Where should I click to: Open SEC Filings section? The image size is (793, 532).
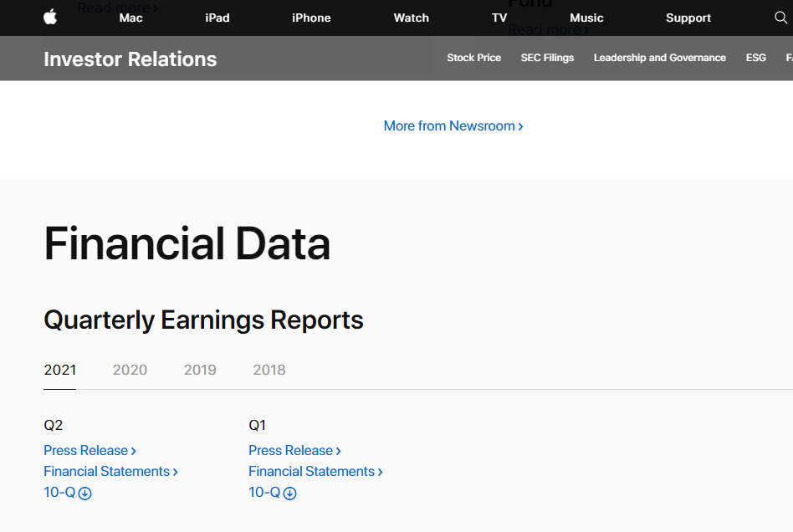[547, 58]
